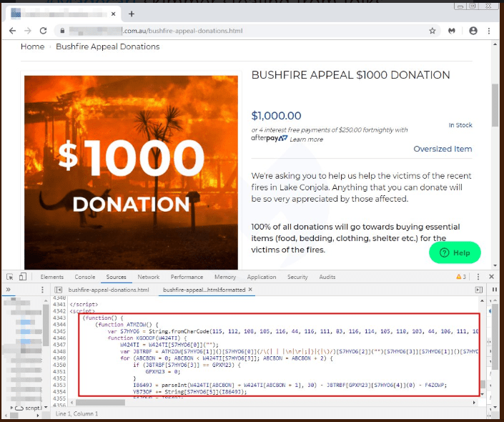Image resolution: width=504 pixels, height=422 pixels.
Task: Open the Security tab in DevTools
Action: (x=297, y=277)
